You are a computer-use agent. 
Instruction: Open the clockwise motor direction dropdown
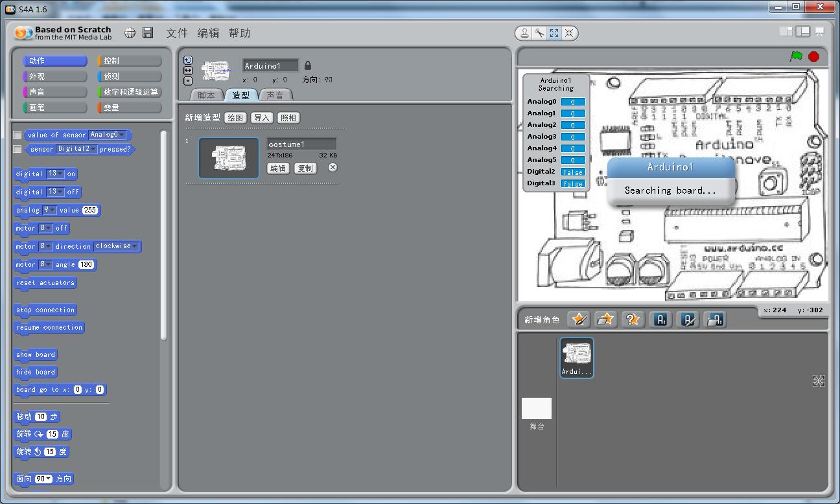pos(135,246)
